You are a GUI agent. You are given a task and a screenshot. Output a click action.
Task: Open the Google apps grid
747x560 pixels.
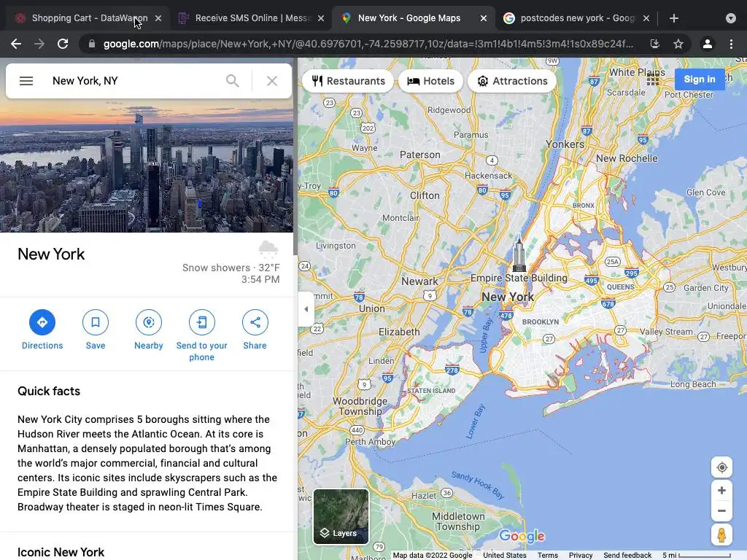coord(653,80)
